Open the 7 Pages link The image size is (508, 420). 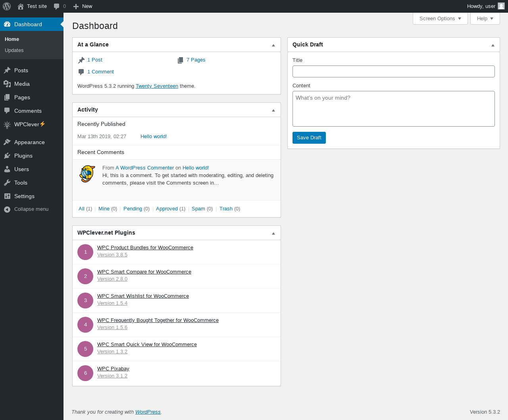(x=196, y=60)
